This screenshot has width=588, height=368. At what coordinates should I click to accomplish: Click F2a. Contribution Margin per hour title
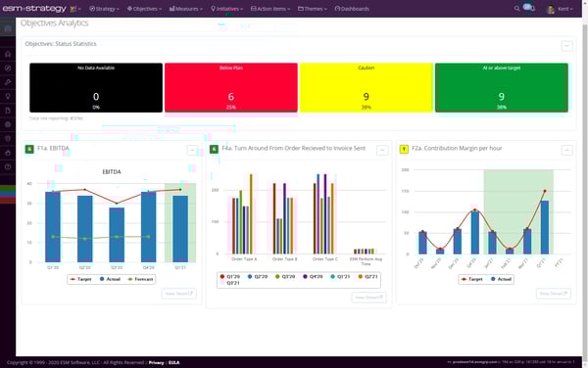pyautogui.click(x=457, y=148)
